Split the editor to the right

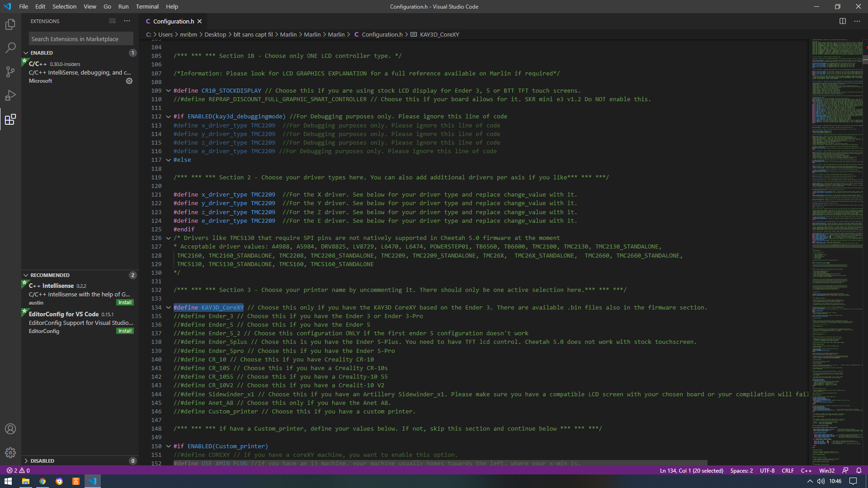click(843, 21)
